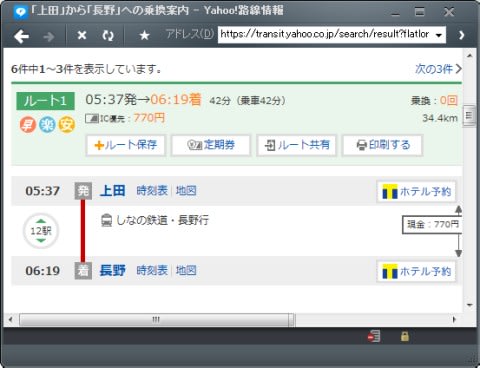Click the padlock security status icon

coord(404,336)
